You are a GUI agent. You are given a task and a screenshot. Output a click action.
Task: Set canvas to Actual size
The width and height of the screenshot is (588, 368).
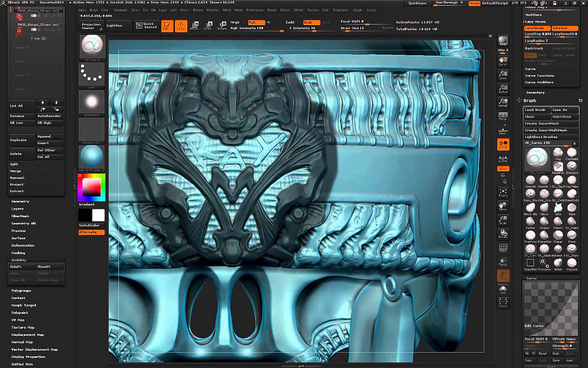pyautogui.click(x=503, y=88)
